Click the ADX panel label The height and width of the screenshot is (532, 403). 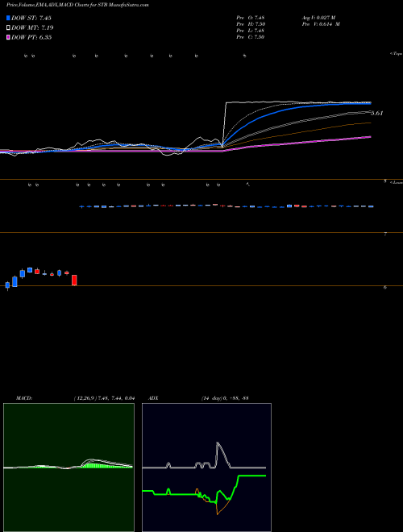[x=153, y=398]
